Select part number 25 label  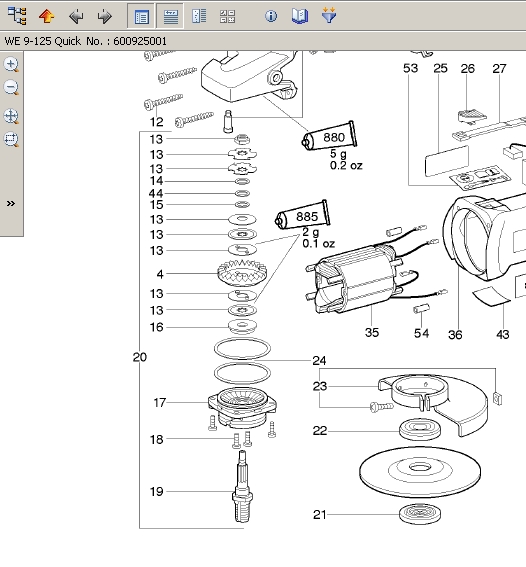tap(440, 68)
